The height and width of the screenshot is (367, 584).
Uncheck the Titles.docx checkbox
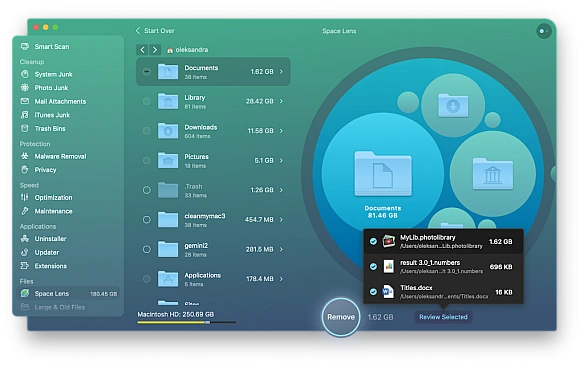[x=373, y=292]
